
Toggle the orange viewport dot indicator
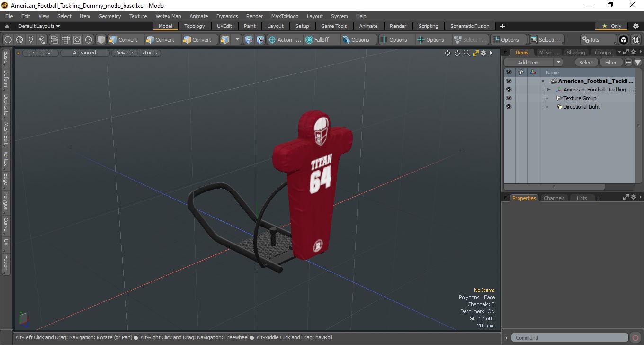tap(18, 53)
